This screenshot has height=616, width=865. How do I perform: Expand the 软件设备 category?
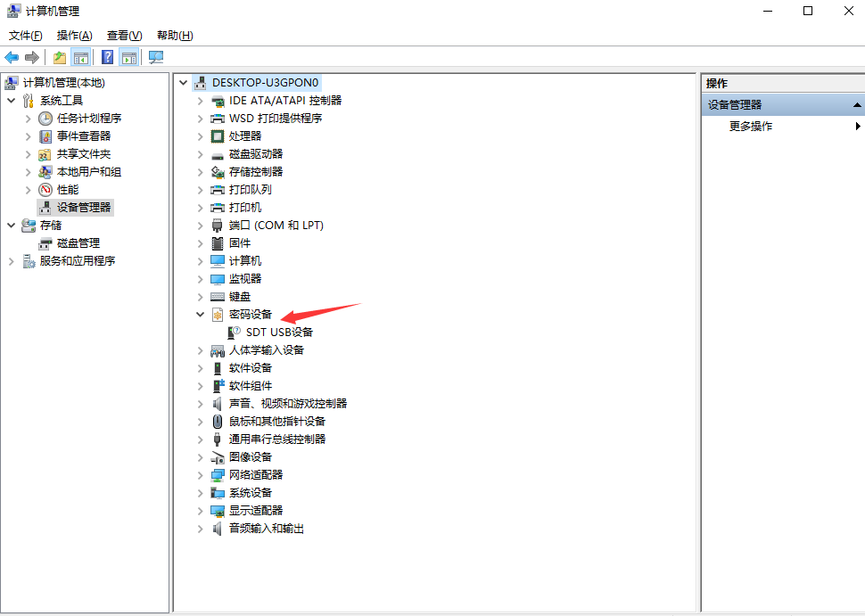201,368
